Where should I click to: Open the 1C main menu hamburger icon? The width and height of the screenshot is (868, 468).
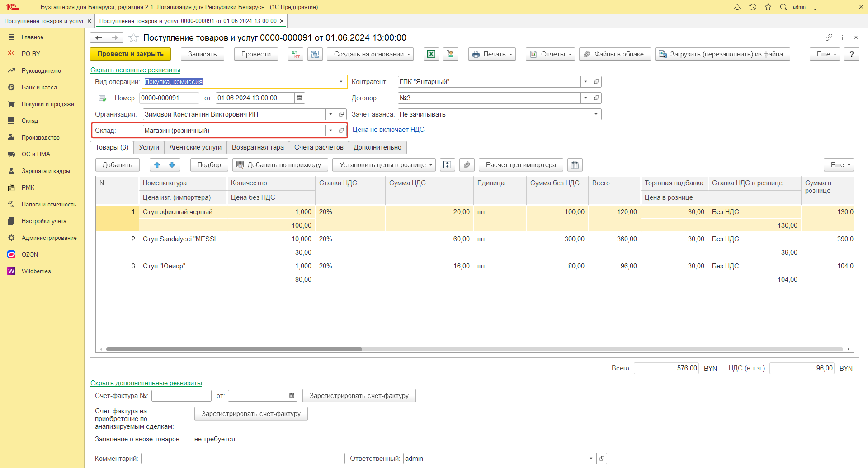[x=28, y=7]
